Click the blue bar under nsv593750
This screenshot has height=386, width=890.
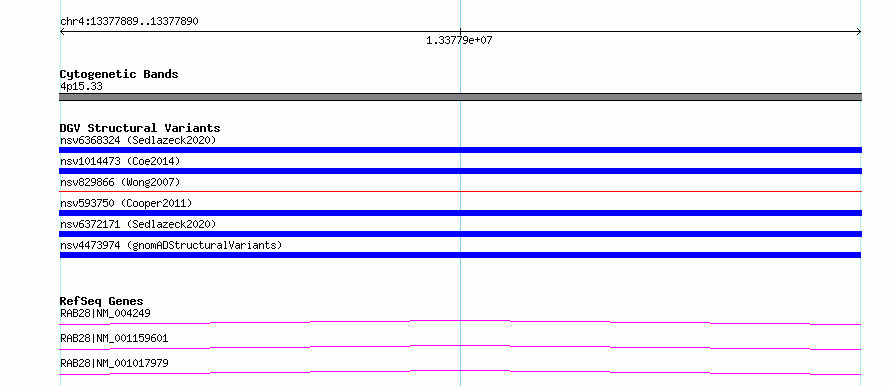(460, 213)
